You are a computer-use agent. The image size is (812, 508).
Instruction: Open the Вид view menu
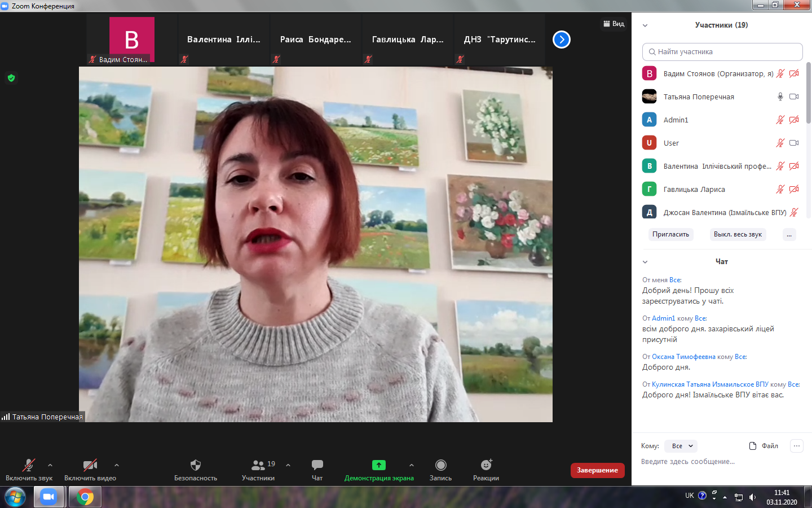click(x=614, y=24)
